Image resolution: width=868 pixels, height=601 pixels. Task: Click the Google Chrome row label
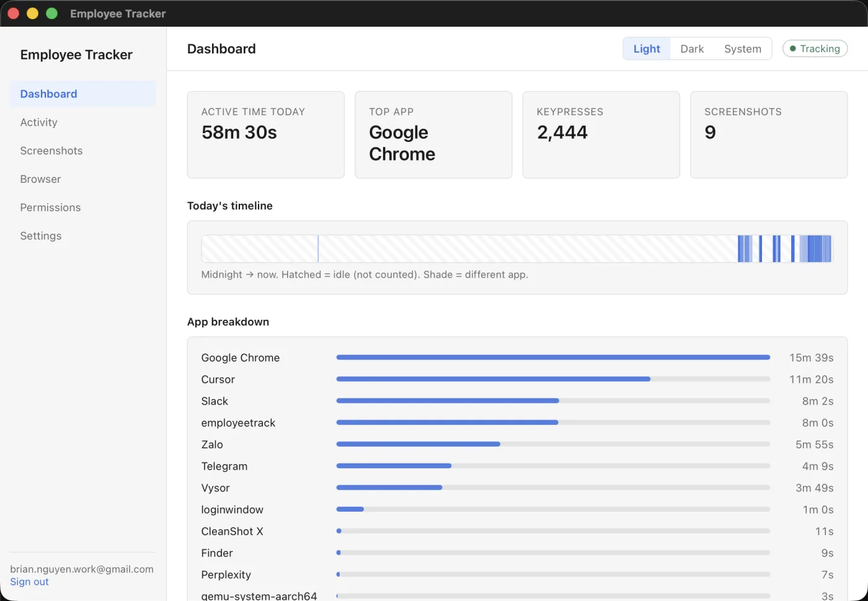pos(241,358)
